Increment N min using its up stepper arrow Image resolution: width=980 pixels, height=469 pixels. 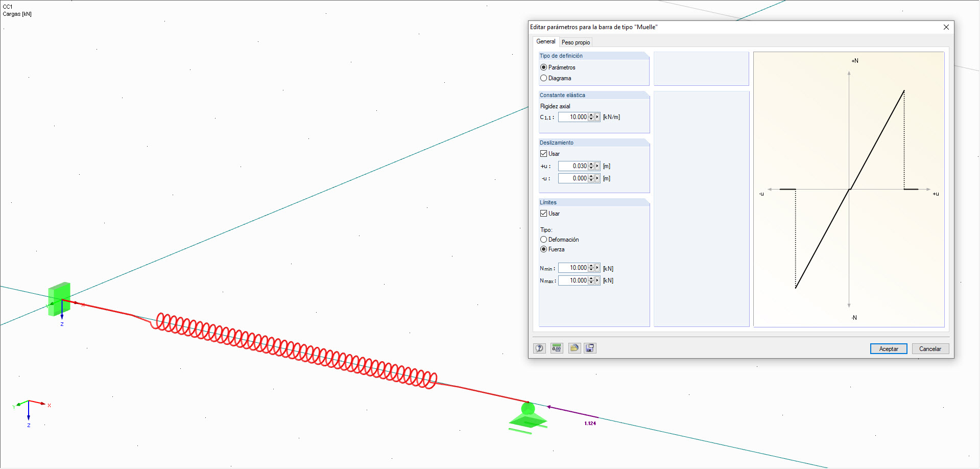click(591, 266)
